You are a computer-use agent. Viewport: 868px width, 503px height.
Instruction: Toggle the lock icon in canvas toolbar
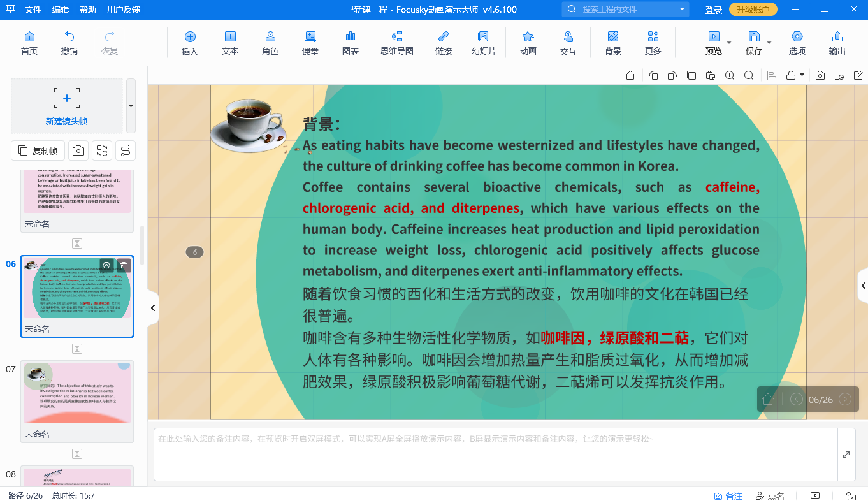click(791, 75)
